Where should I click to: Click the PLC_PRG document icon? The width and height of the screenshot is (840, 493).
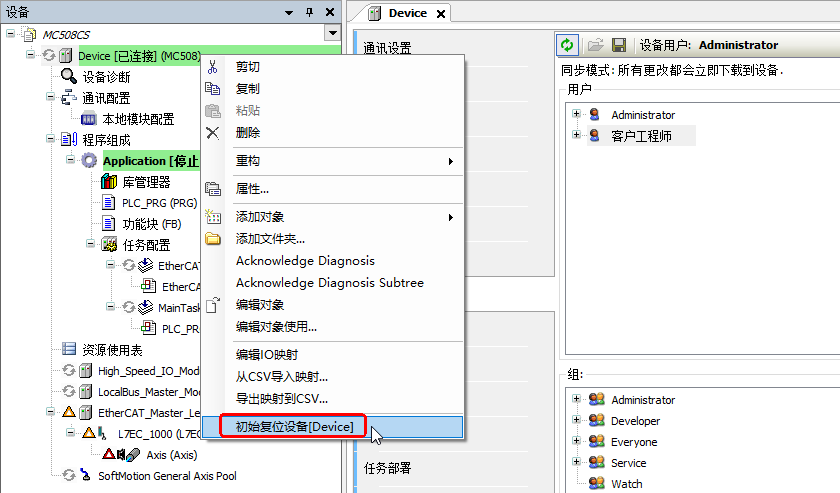click(109, 203)
